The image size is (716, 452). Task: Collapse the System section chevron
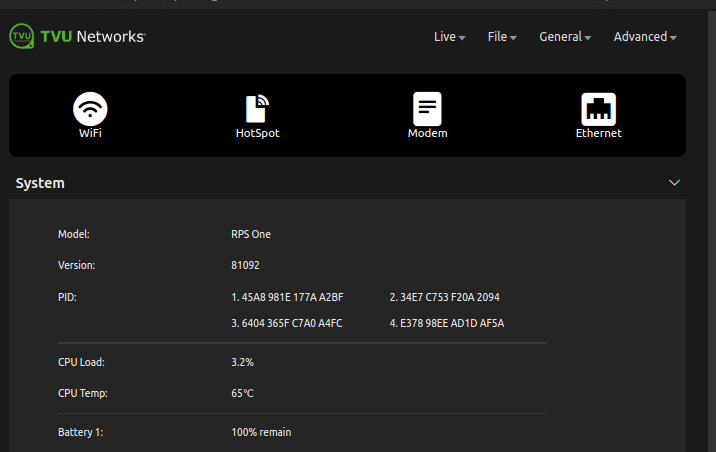point(674,183)
